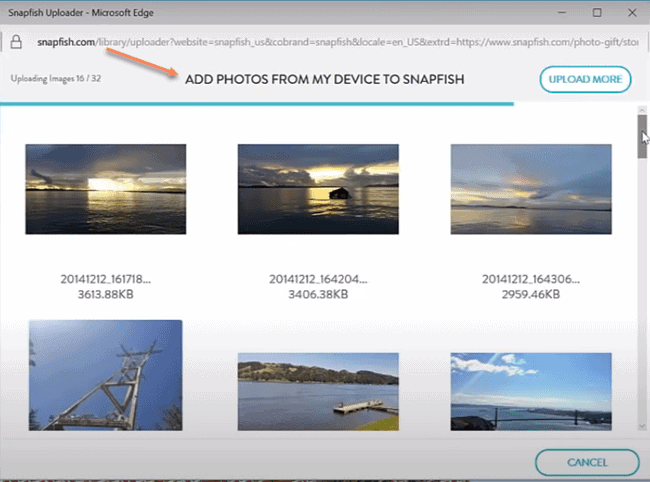Choose the cloudy bay thumbnail 20141212_164306
Image resolution: width=650 pixels, height=482 pixels.
point(531,189)
